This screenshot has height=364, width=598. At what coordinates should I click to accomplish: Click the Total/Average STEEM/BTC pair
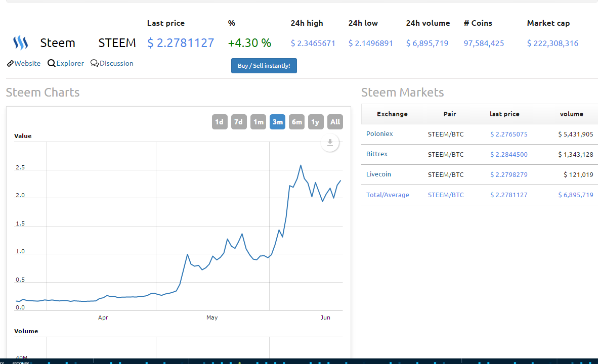point(446,195)
